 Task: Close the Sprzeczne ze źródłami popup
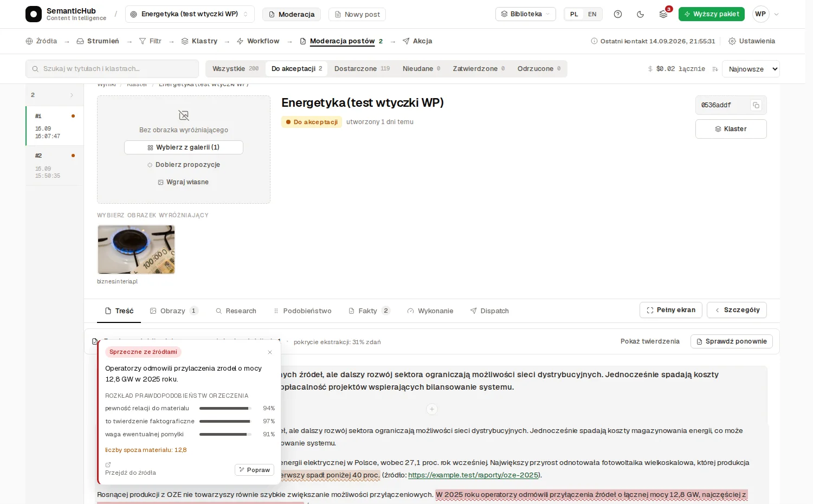tap(270, 352)
